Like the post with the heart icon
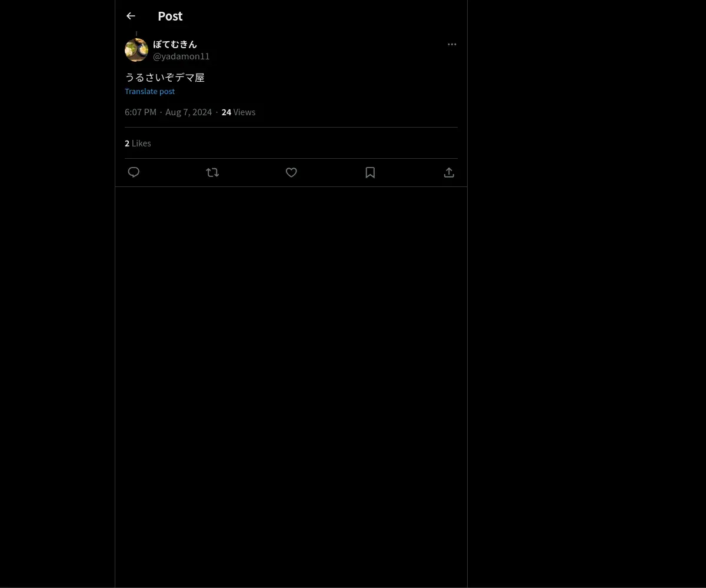 291,172
